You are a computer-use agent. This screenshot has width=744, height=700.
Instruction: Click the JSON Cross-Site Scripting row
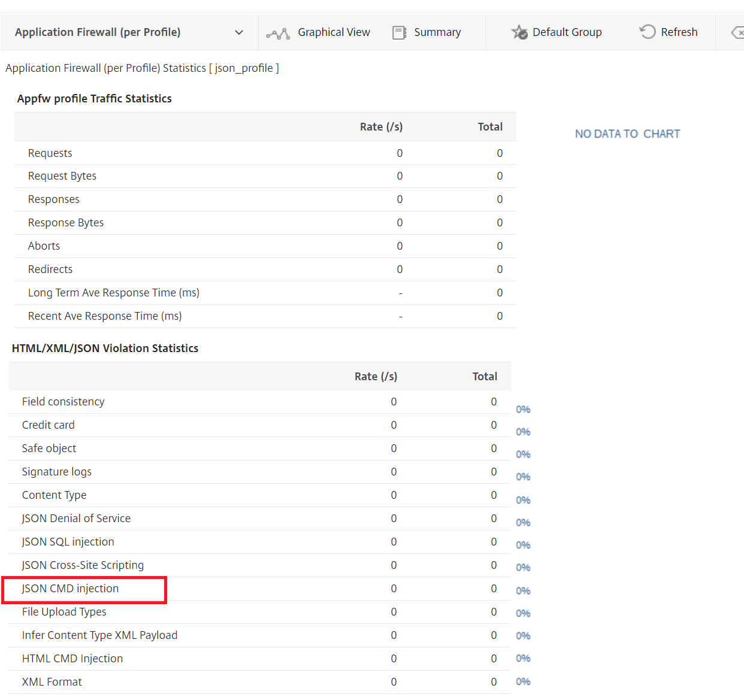point(259,565)
